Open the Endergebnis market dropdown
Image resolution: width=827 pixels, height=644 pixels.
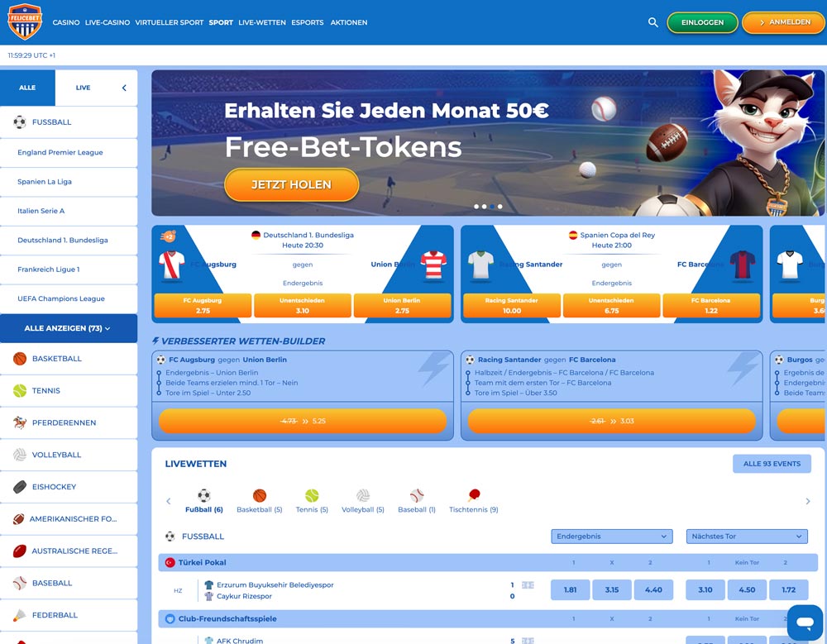pos(611,536)
